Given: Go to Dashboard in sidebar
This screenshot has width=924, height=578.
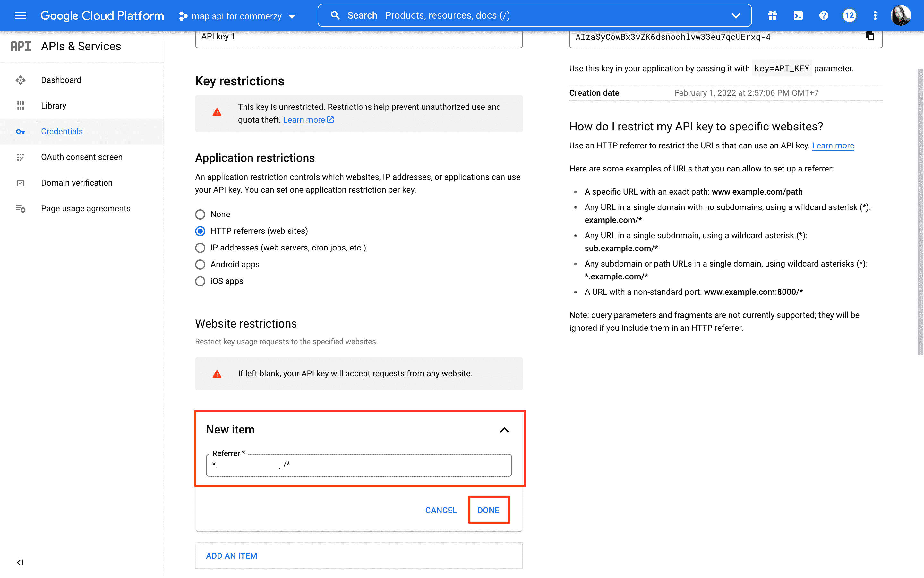Looking at the screenshot, I should (x=82, y=80).
